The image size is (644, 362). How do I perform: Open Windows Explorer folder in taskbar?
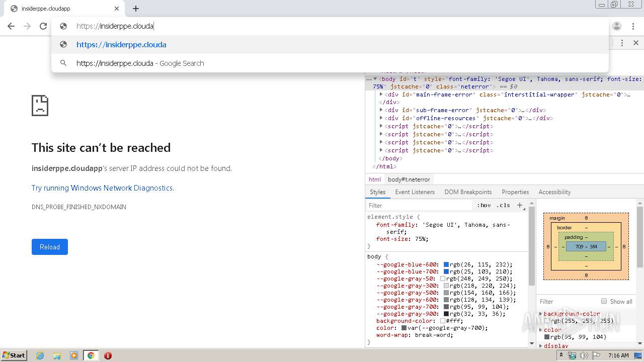point(57,355)
